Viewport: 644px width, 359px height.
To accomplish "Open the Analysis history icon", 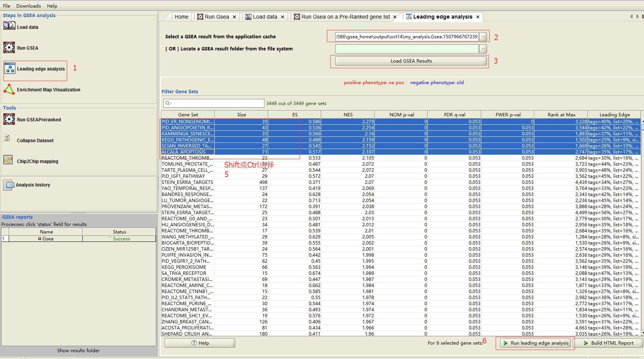I will click(9, 185).
